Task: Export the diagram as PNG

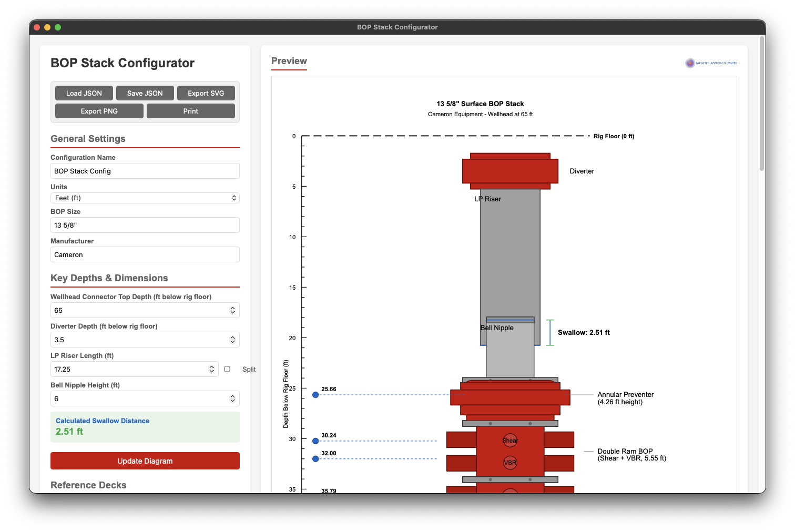Action: click(x=99, y=110)
